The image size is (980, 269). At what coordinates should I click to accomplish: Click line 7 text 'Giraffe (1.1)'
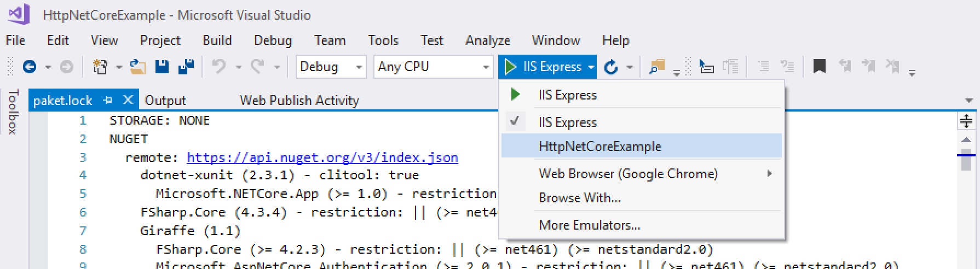(191, 231)
